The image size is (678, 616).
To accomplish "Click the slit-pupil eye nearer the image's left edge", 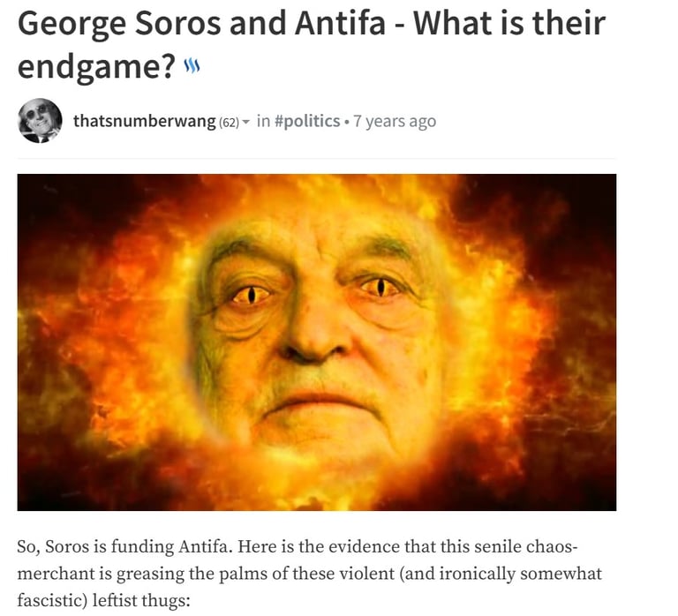I will (x=252, y=296).
